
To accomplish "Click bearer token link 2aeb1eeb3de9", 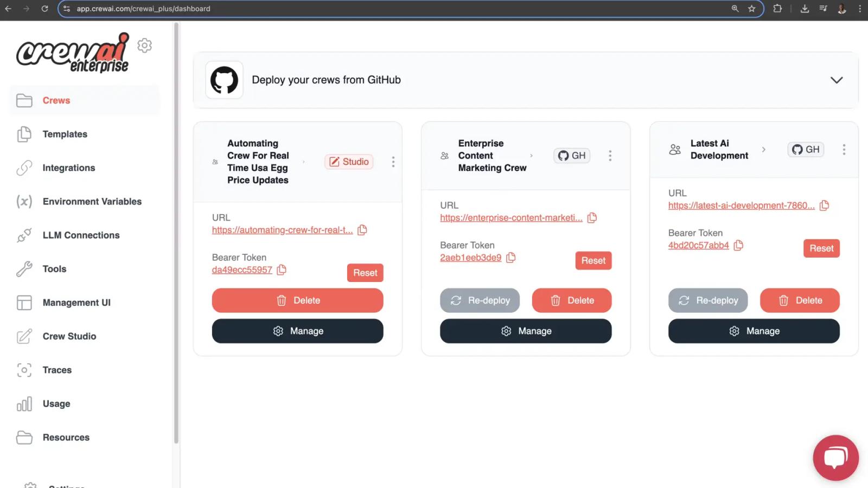I will (470, 258).
